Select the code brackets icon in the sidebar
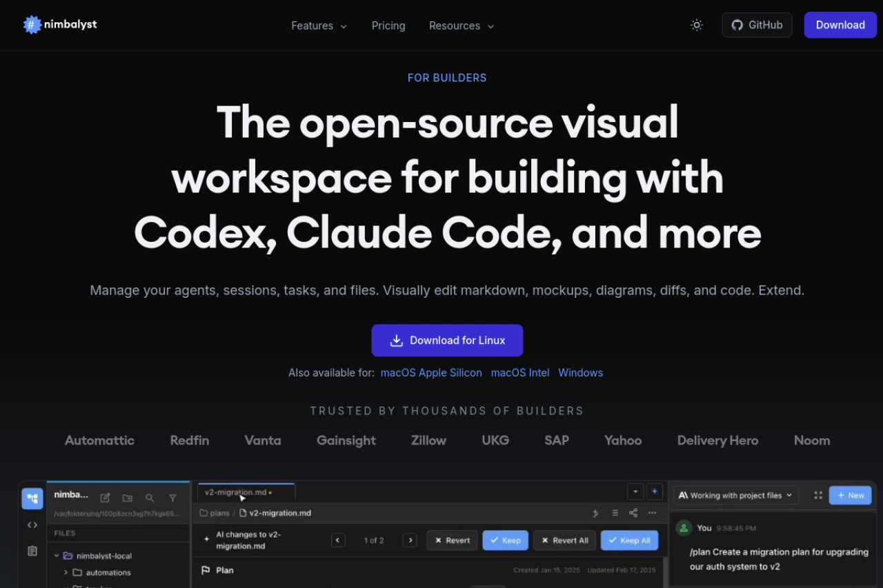The image size is (883, 588). 32,525
